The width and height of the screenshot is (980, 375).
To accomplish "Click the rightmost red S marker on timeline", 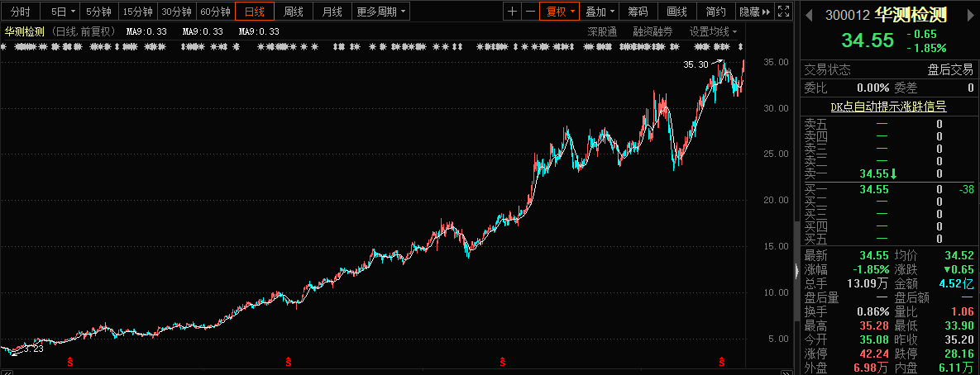I will 722,361.
